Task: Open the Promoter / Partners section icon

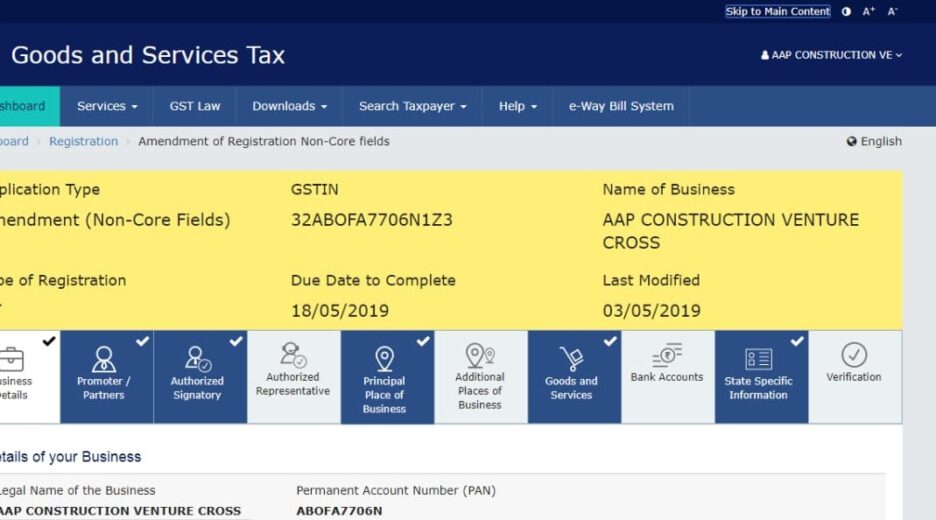Action: pos(103,360)
